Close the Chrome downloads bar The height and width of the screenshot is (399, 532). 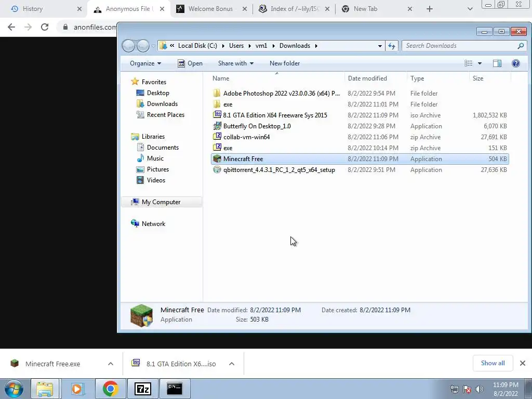(x=523, y=363)
